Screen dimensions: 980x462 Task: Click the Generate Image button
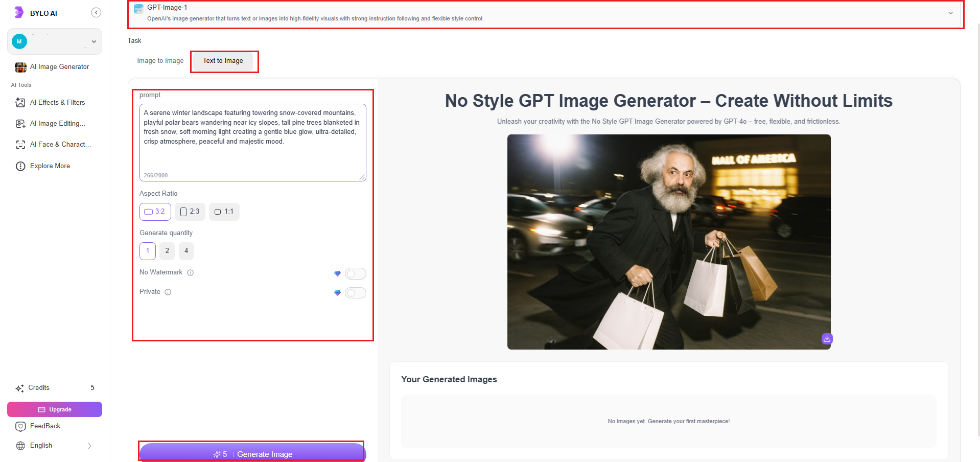click(x=252, y=454)
